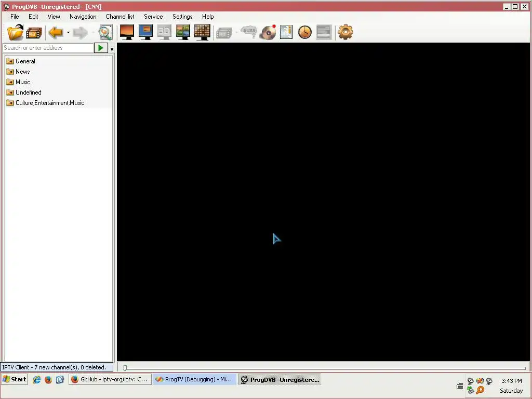Open the channel grid mosaic icon
Image resolution: width=532 pixels, height=399 pixels.
click(x=202, y=32)
